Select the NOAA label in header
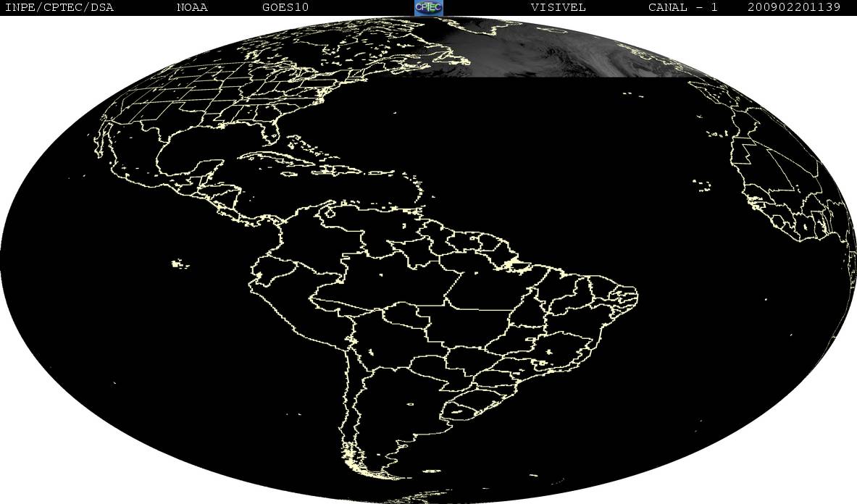This screenshot has height=504, width=857. pos(192,7)
